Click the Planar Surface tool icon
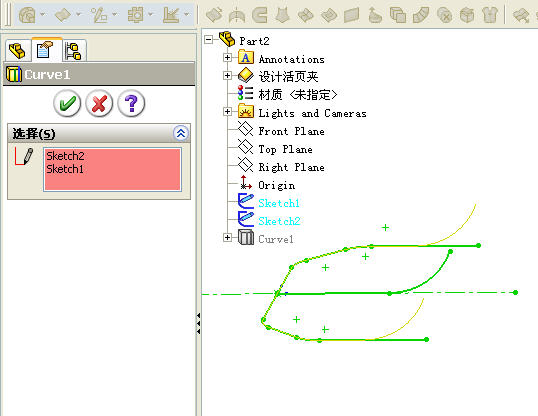Viewport: 538px width, 416px height. (352, 15)
